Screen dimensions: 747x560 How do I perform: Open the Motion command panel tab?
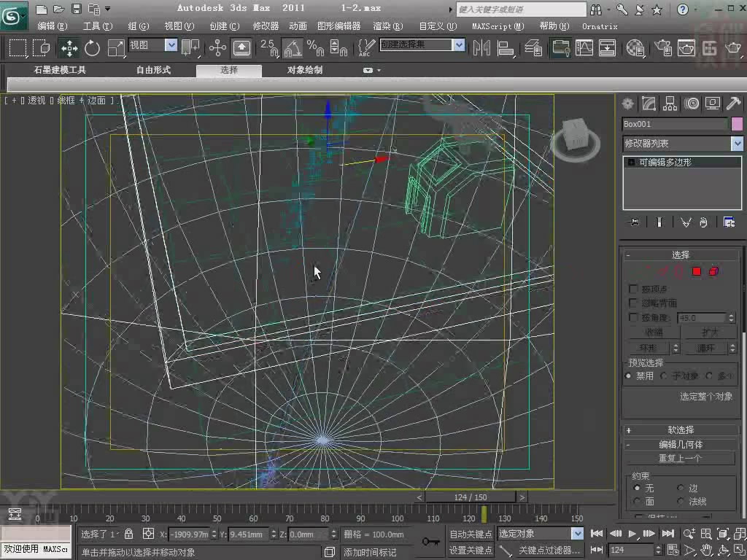click(692, 104)
